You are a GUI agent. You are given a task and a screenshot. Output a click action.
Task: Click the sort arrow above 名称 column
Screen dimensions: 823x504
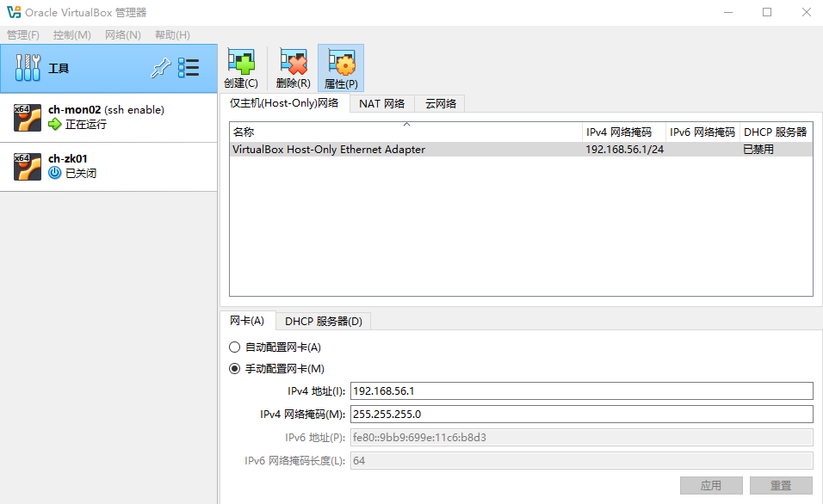tap(406, 125)
